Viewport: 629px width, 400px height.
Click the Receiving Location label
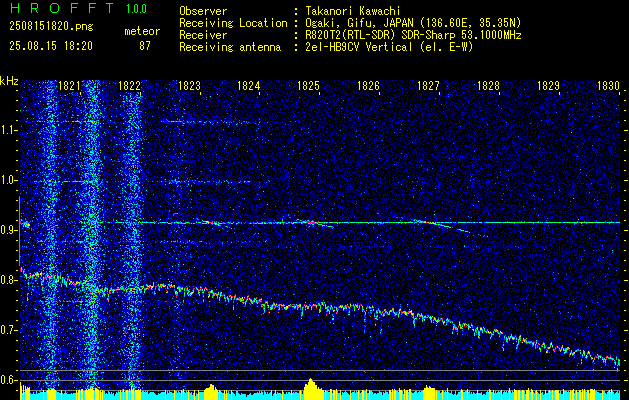233,23
